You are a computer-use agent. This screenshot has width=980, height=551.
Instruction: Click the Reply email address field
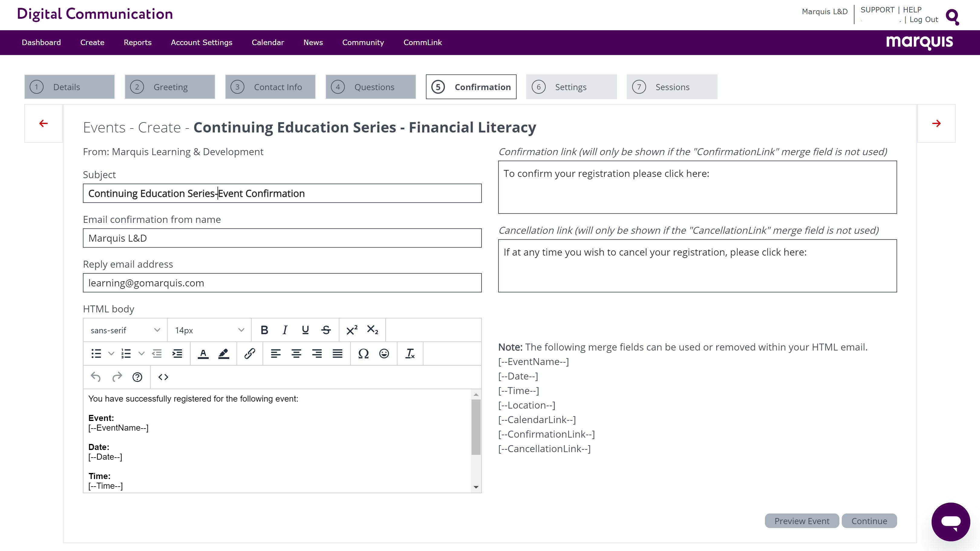pyautogui.click(x=282, y=283)
